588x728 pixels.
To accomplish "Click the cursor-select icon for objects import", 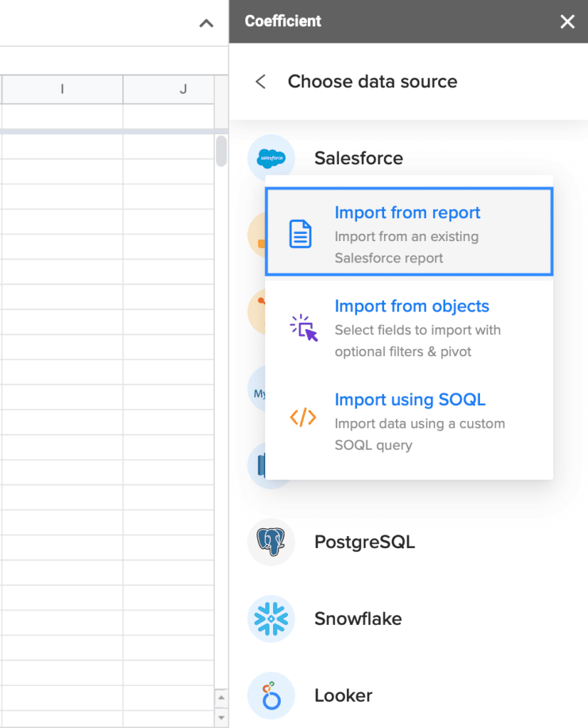I will [304, 328].
